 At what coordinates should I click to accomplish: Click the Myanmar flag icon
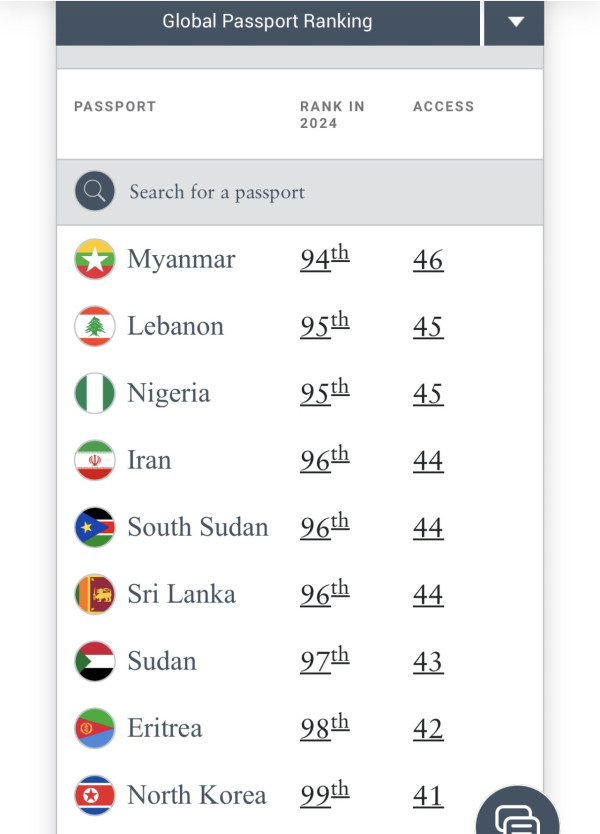coord(95,260)
